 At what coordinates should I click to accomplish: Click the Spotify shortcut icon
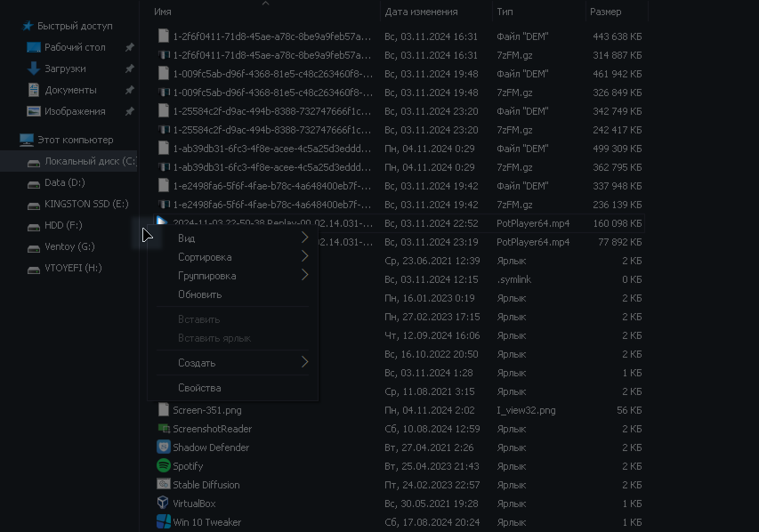164,466
